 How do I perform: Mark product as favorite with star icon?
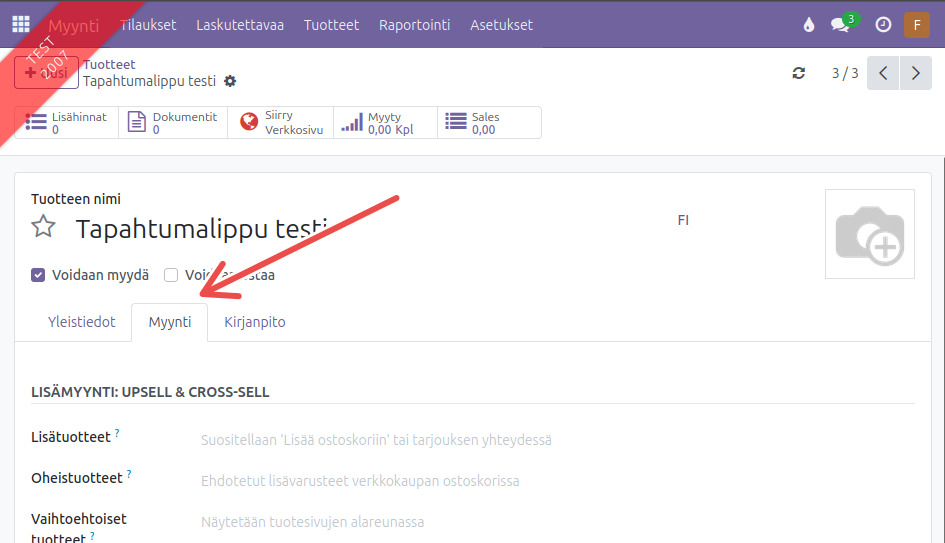pyautogui.click(x=43, y=227)
